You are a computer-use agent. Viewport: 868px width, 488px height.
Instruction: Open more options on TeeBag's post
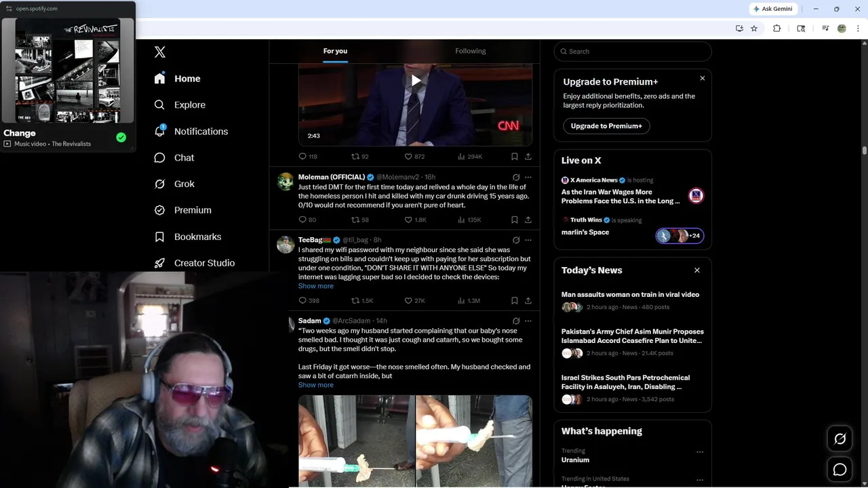point(528,240)
